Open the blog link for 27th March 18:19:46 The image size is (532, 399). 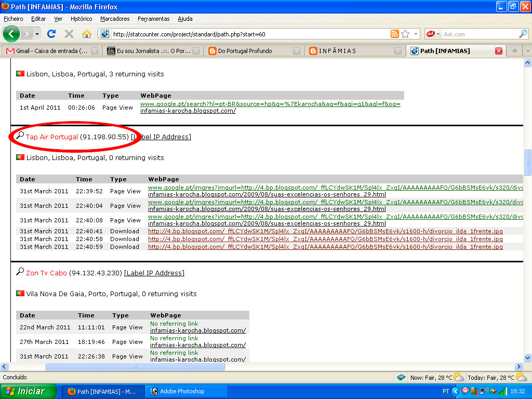pos(198,345)
